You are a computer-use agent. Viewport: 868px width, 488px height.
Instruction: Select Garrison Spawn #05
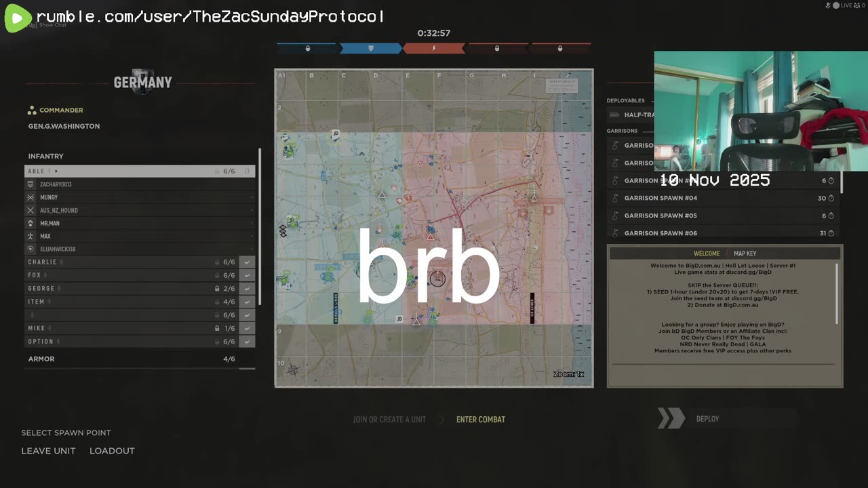click(x=724, y=216)
